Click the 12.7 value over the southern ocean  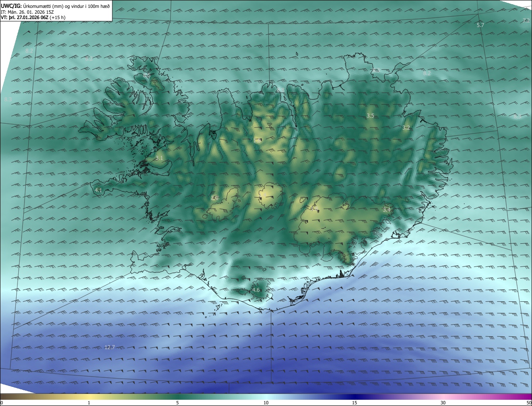[109, 347]
